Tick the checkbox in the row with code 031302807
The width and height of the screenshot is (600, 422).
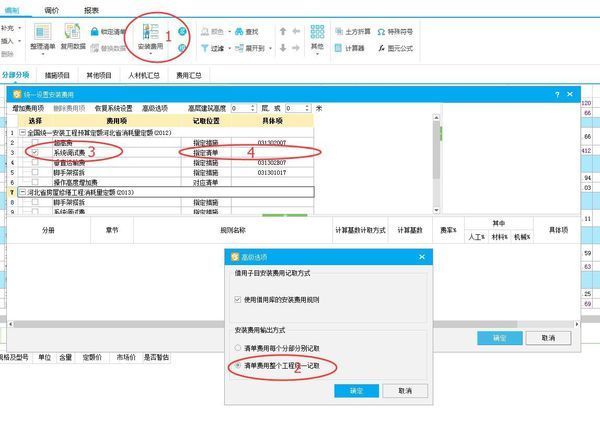pyautogui.click(x=35, y=162)
